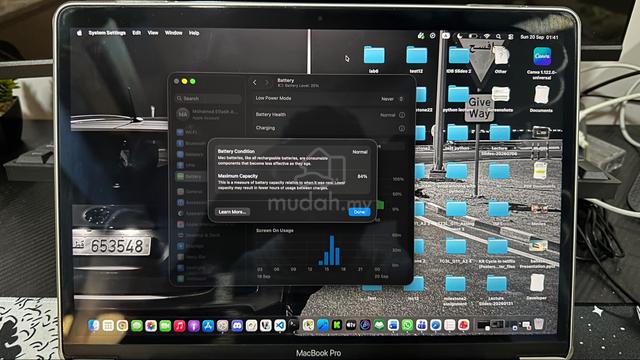Screen dimensions: 640x360
Task: Select the Canva 1.122.0-universal installer icon
Action: pos(542,63)
